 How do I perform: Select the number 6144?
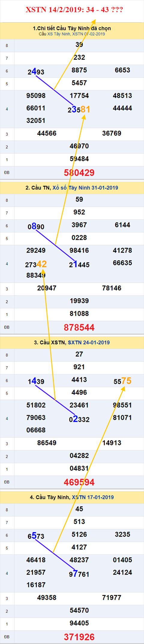(122, 225)
